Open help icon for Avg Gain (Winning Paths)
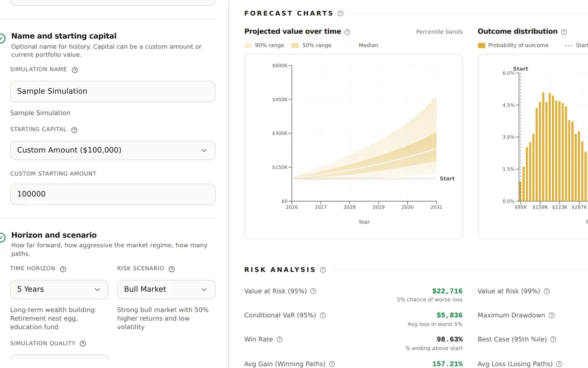Image resolution: width=588 pixels, height=368 pixels. [x=332, y=364]
